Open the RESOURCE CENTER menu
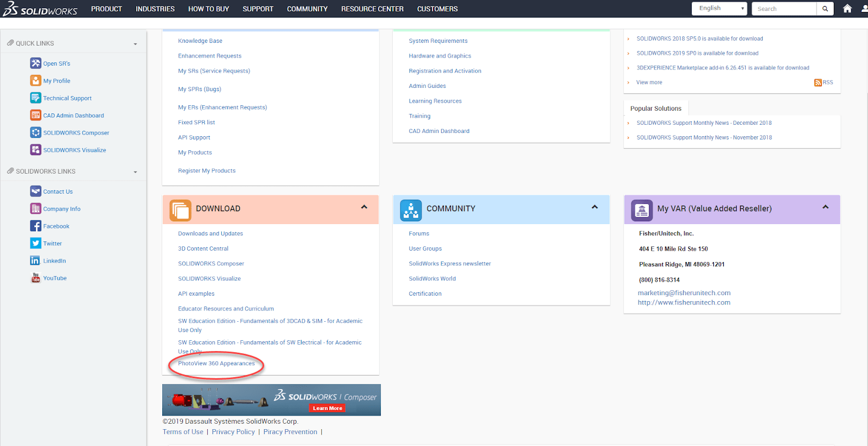Viewport: 868px width, 446px height. (372, 9)
